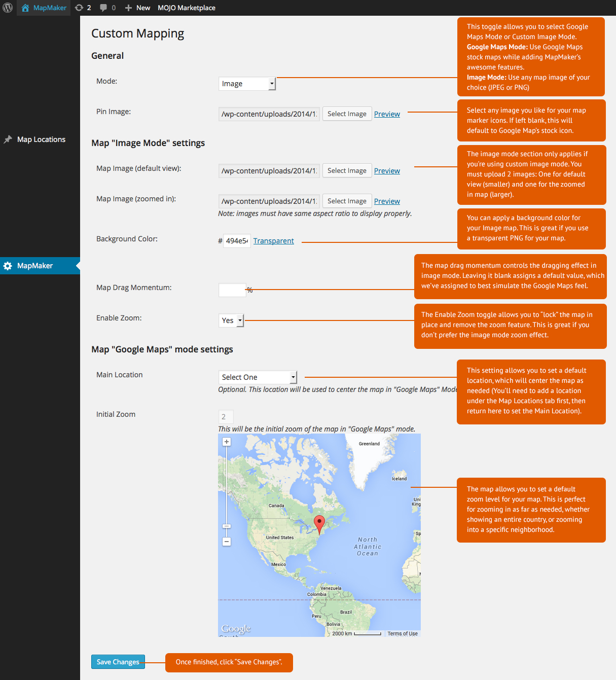Preview the Pin Image

tap(387, 114)
